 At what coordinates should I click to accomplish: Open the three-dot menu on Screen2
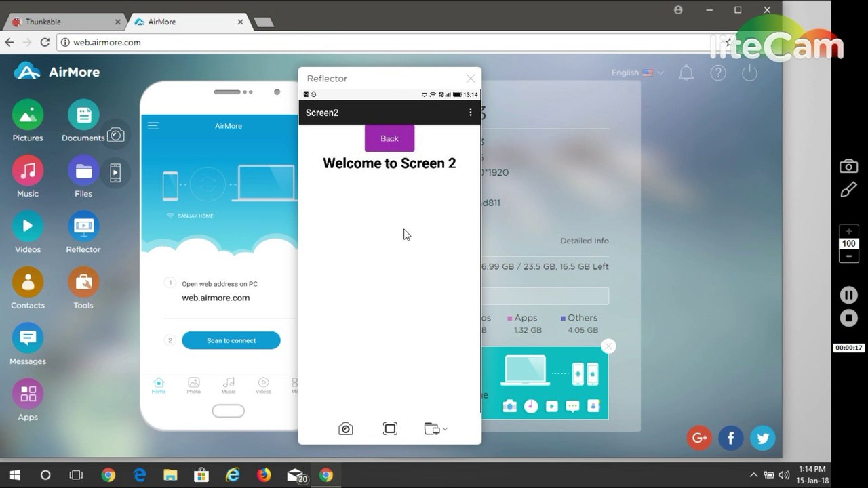coord(471,113)
